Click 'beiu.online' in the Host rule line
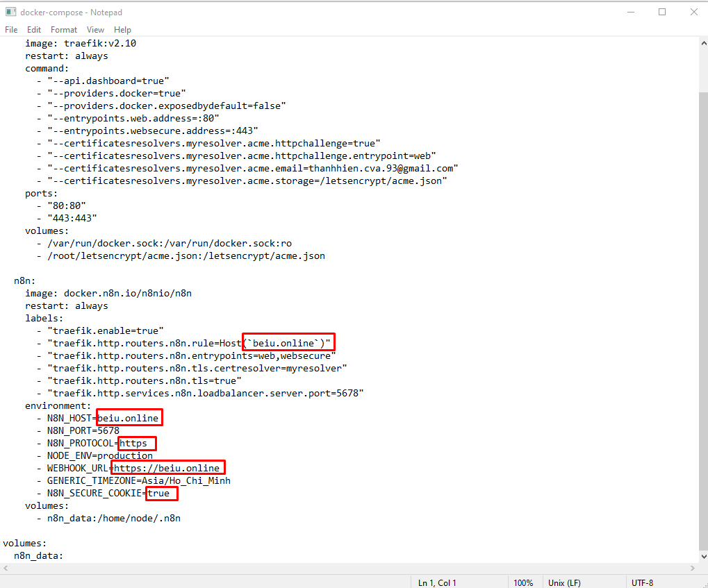 (283, 344)
